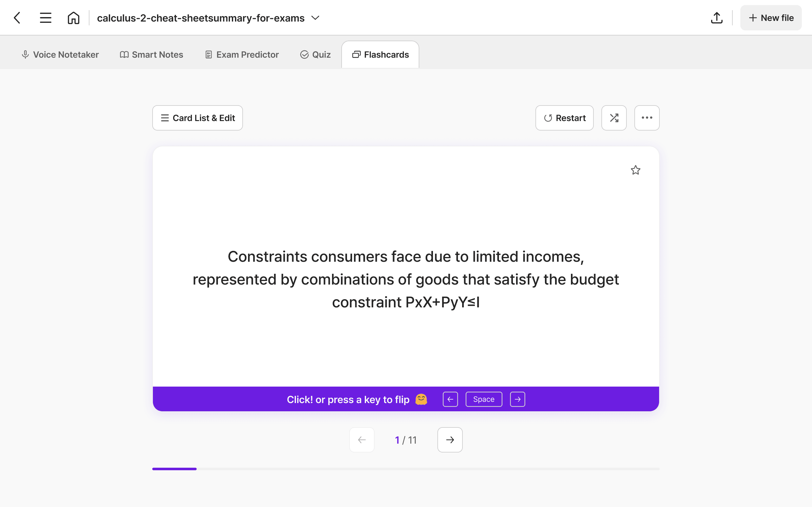Drag the progress bar at the bottom
Screen dimensions: 812x507
click(x=175, y=468)
